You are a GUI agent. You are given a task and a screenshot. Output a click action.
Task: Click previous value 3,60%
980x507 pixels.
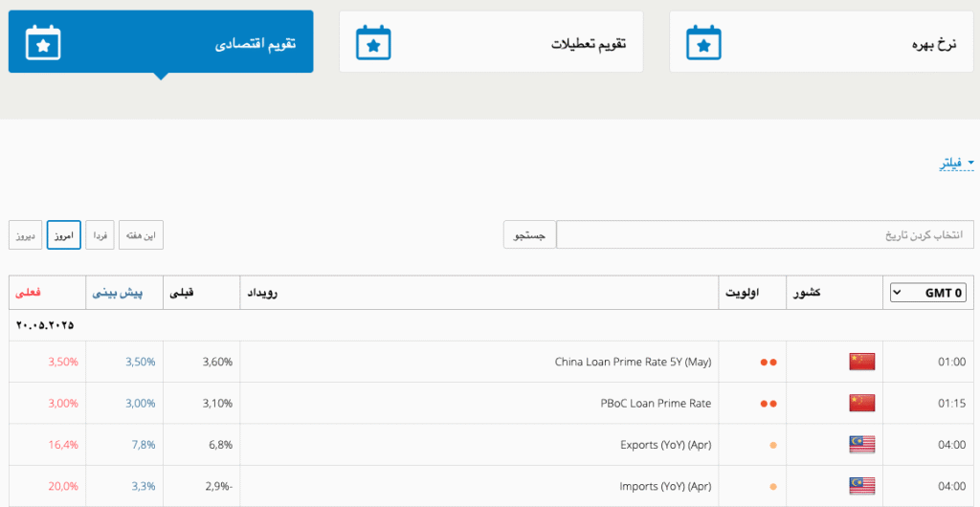pyautogui.click(x=217, y=363)
